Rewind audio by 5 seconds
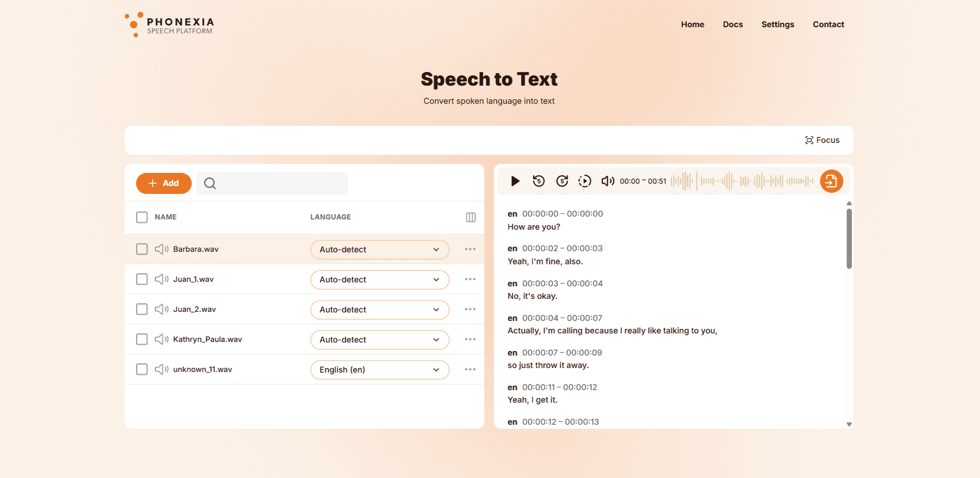Image resolution: width=980 pixels, height=478 pixels. point(539,181)
